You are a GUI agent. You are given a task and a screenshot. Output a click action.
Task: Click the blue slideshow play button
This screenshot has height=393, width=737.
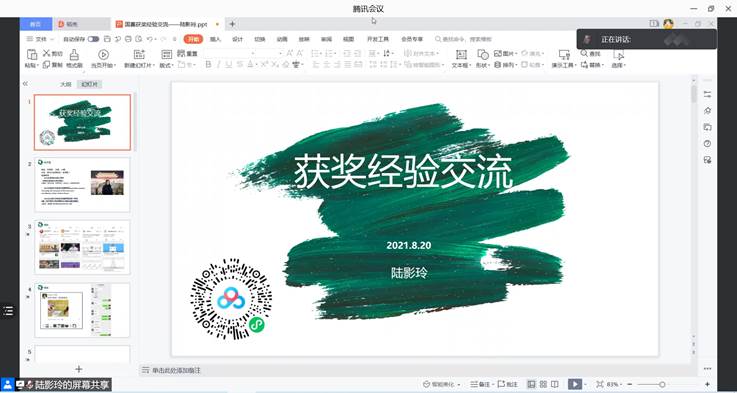(575, 384)
